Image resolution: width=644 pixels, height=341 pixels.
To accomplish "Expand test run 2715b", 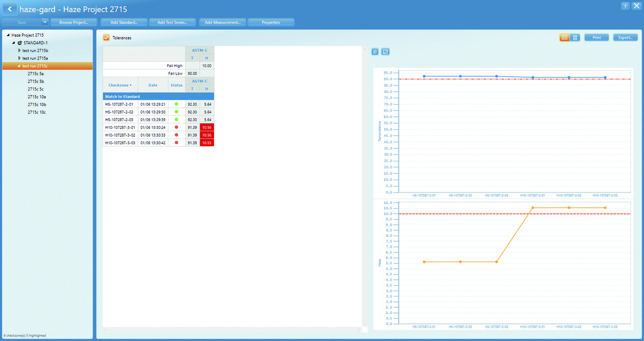I will pos(19,50).
